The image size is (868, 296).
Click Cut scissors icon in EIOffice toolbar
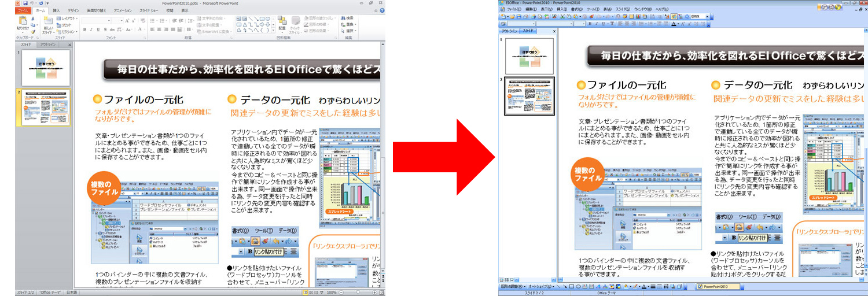coord(562,17)
